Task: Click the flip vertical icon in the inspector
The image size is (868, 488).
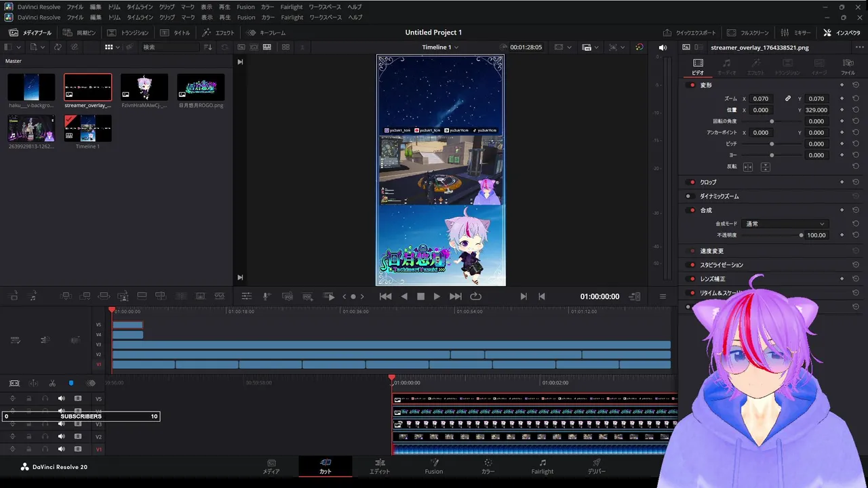Action: tap(765, 167)
